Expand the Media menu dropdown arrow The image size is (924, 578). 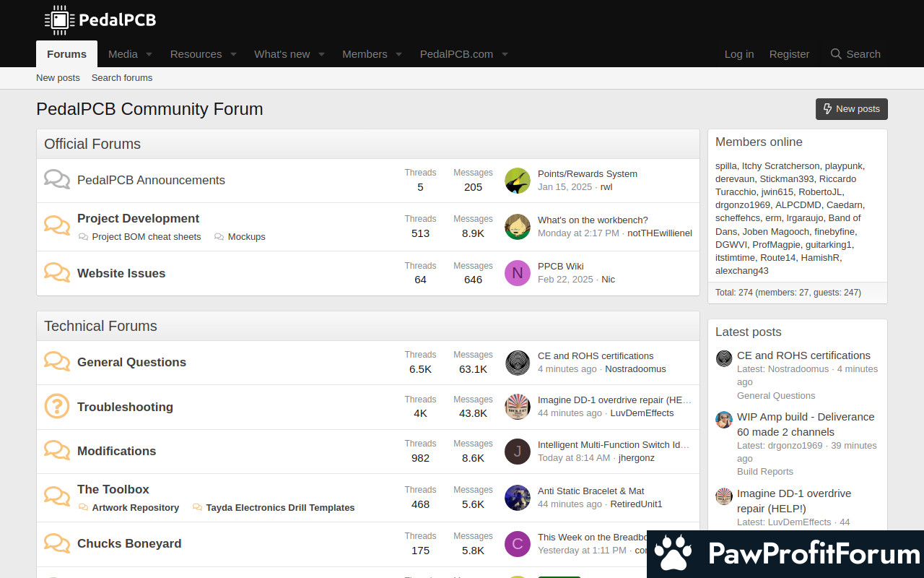149,54
